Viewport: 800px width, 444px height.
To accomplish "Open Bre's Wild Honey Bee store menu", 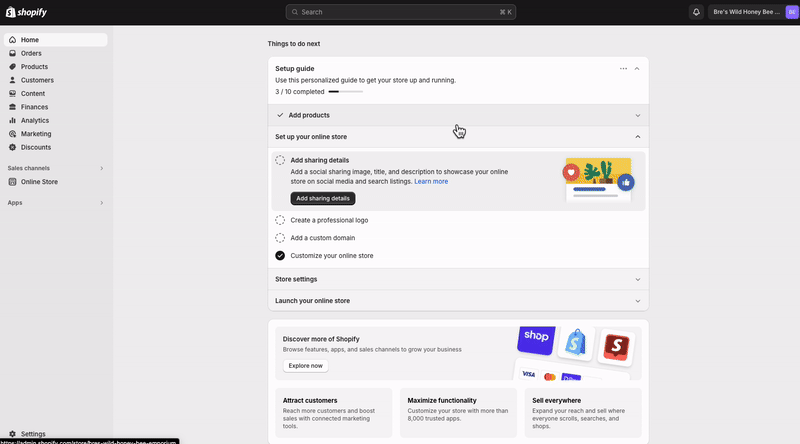I will [x=753, y=12].
